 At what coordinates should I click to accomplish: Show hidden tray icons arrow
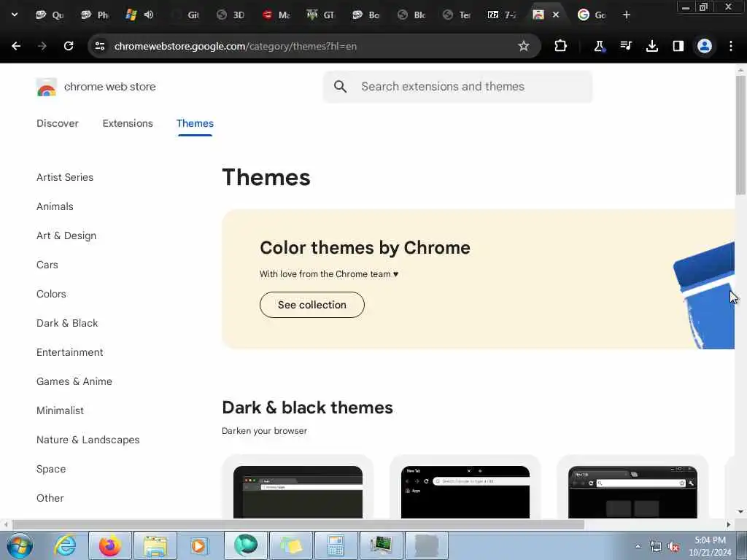tap(638, 547)
